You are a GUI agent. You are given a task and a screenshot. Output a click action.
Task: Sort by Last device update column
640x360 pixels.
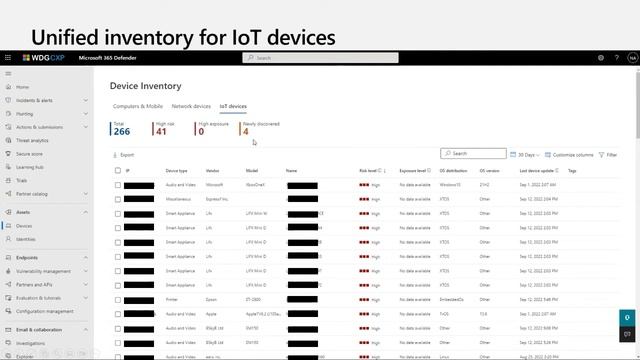(538, 171)
